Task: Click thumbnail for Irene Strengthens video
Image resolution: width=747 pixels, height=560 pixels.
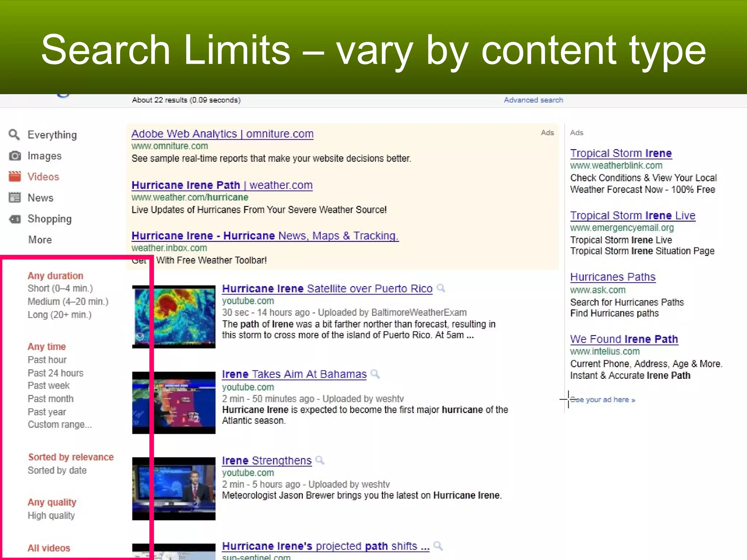Action: point(174,489)
